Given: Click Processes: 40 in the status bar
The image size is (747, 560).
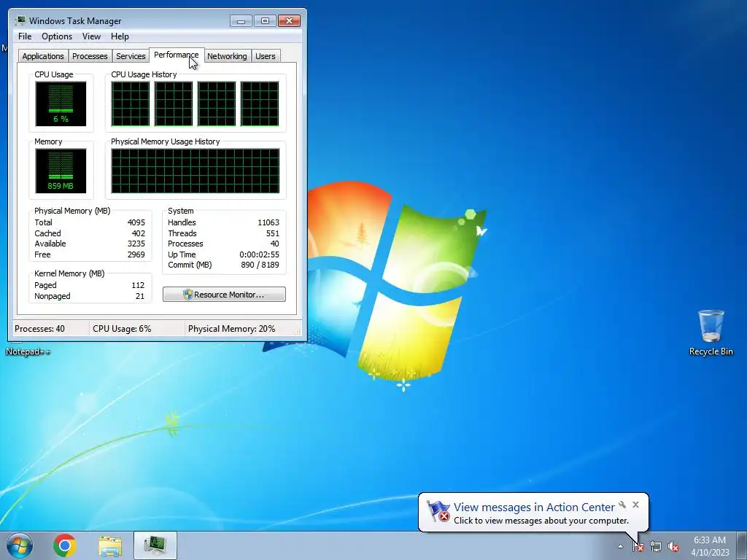Looking at the screenshot, I should click(39, 329).
